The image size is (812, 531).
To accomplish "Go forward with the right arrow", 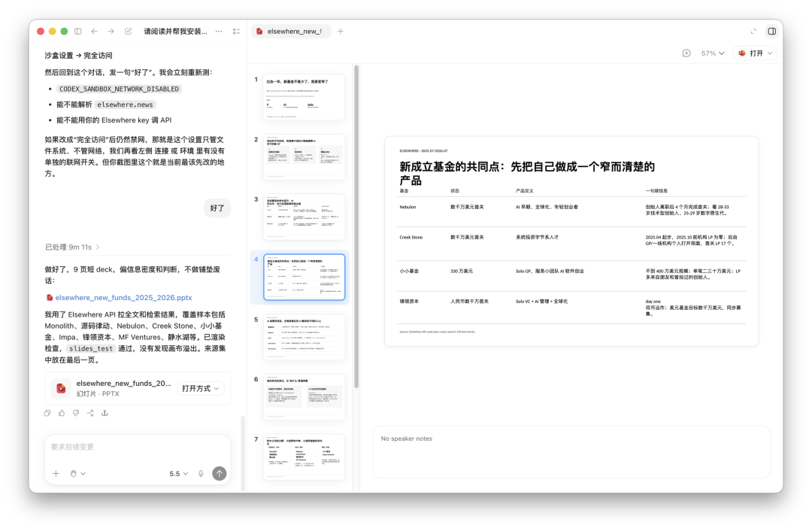I will 111,32.
